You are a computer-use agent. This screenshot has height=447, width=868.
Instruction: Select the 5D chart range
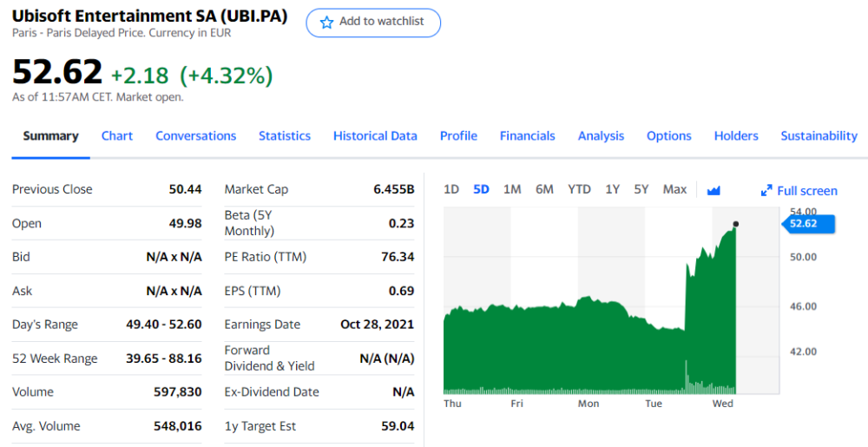pos(481,189)
